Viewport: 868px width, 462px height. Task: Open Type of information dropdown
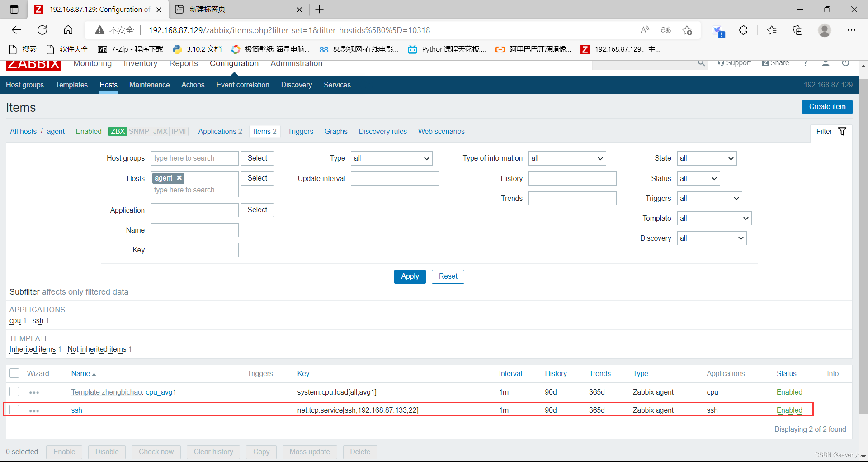(x=567, y=158)
